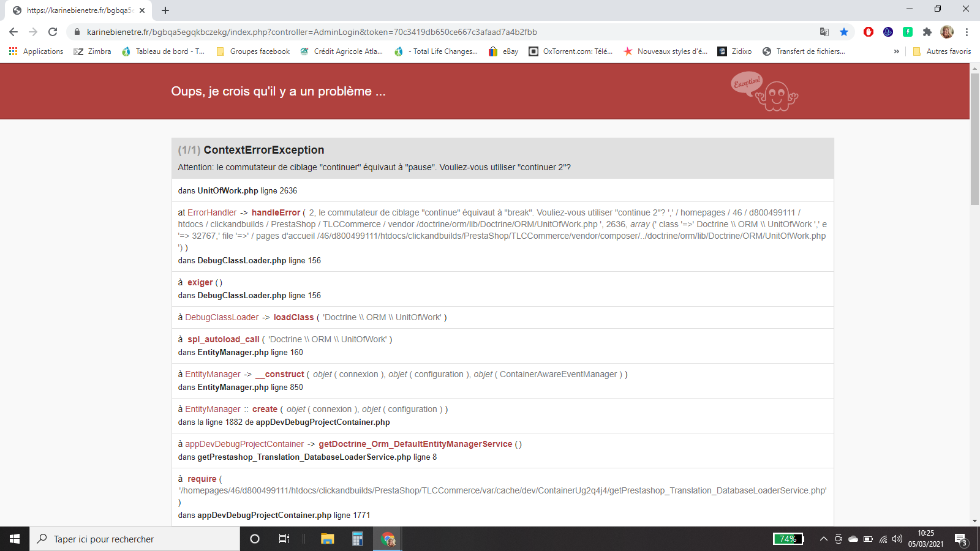Click the spl_autoload_call function name

pyautogui.click(x=224, y=339)
